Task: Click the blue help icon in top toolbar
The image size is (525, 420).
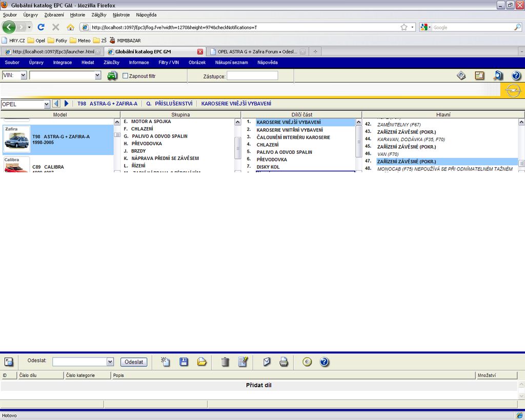Action: pos(516,76)
